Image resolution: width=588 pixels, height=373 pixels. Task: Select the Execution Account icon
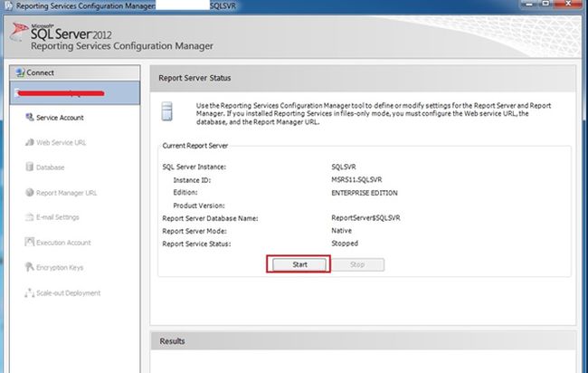pyautogui.click(x=29, y=243)
